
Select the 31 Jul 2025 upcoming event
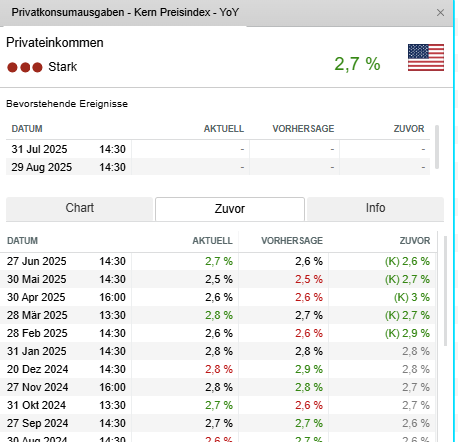[x=218, y=149]
